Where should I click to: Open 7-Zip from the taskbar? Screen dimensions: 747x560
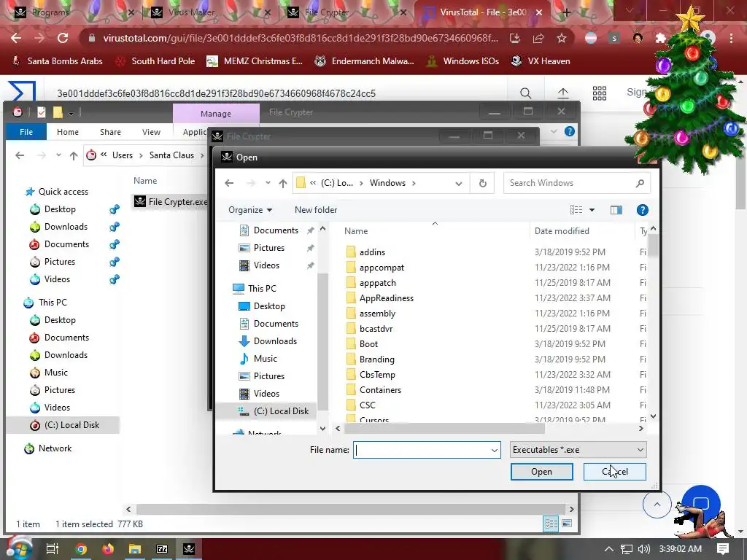(x=162, y=549)
